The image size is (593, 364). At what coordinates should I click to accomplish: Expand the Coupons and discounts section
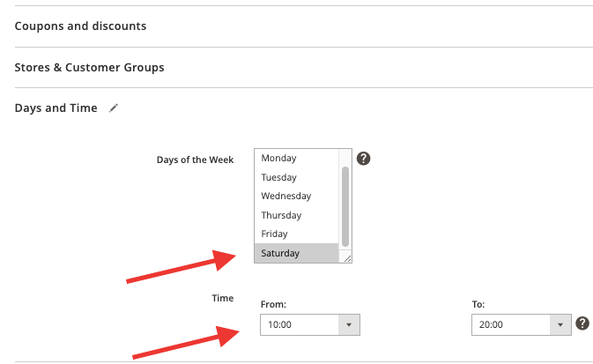click(80, 26)
